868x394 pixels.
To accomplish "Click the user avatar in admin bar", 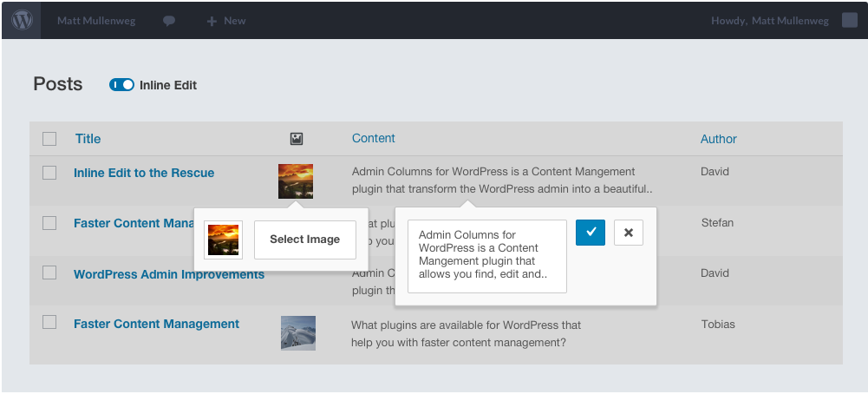I will coord(850,20).
